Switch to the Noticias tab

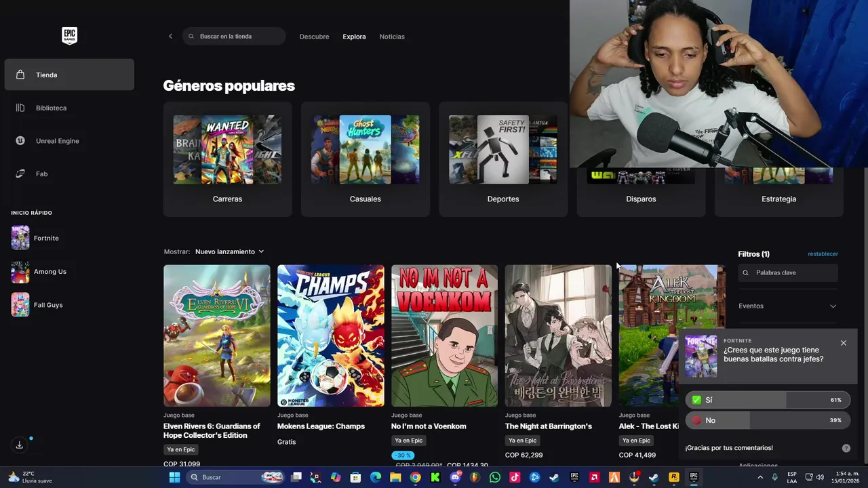coord(392,37)
